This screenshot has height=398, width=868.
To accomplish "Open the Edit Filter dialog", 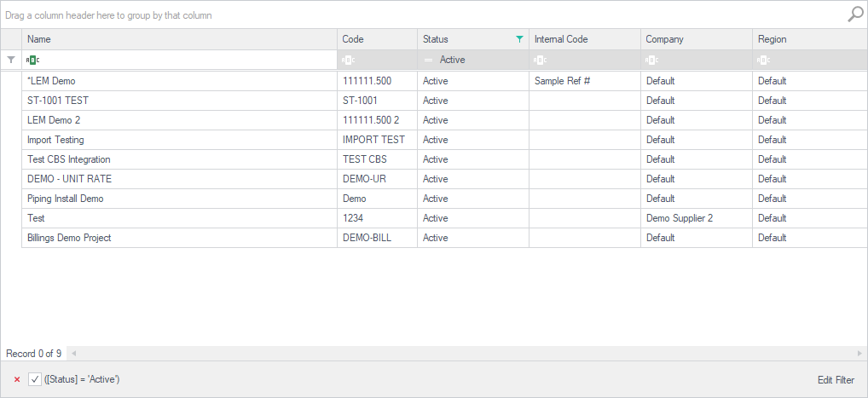I will [x=836, y=380].
